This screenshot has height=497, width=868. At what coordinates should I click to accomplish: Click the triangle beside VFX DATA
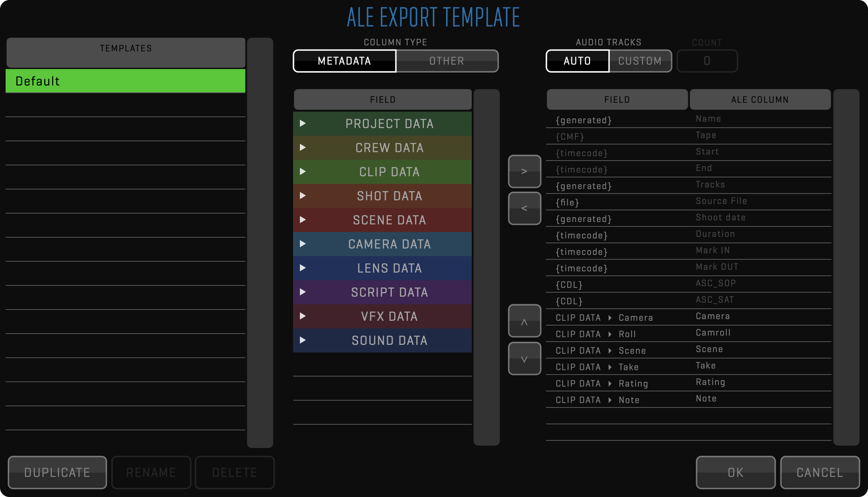[x=303, y=316]
